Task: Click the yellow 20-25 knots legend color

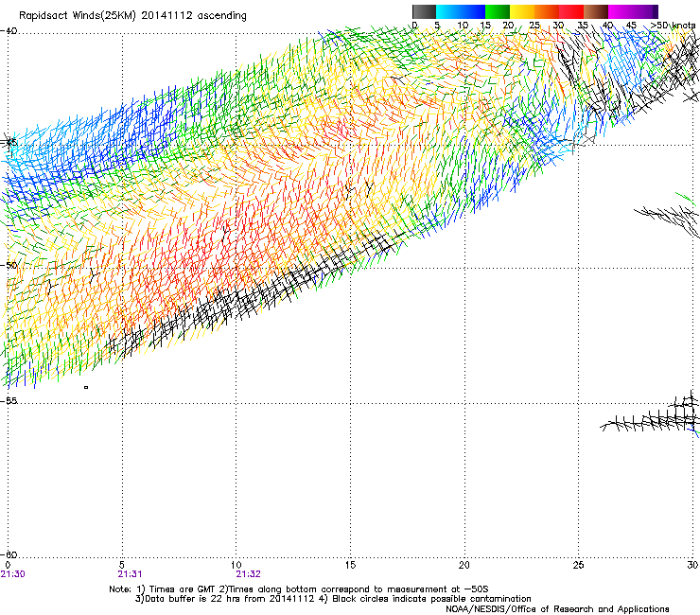Action: [x=522, y=11]
